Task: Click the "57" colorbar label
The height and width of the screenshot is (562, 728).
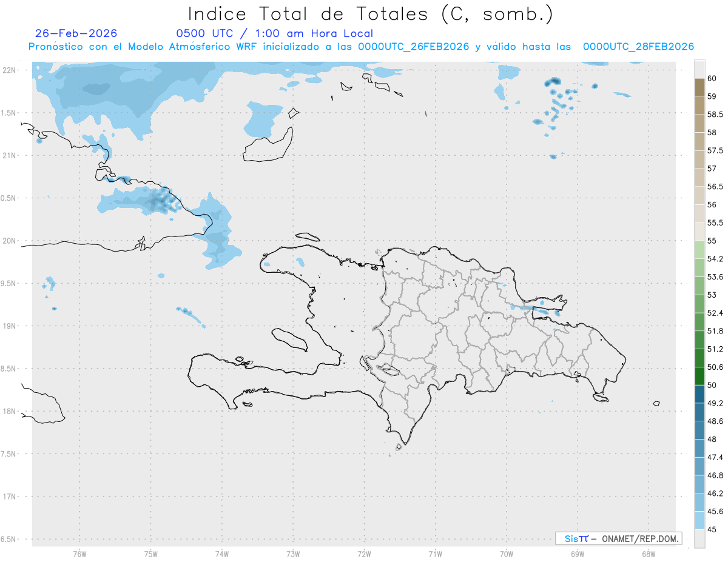Action: [712, 169]
